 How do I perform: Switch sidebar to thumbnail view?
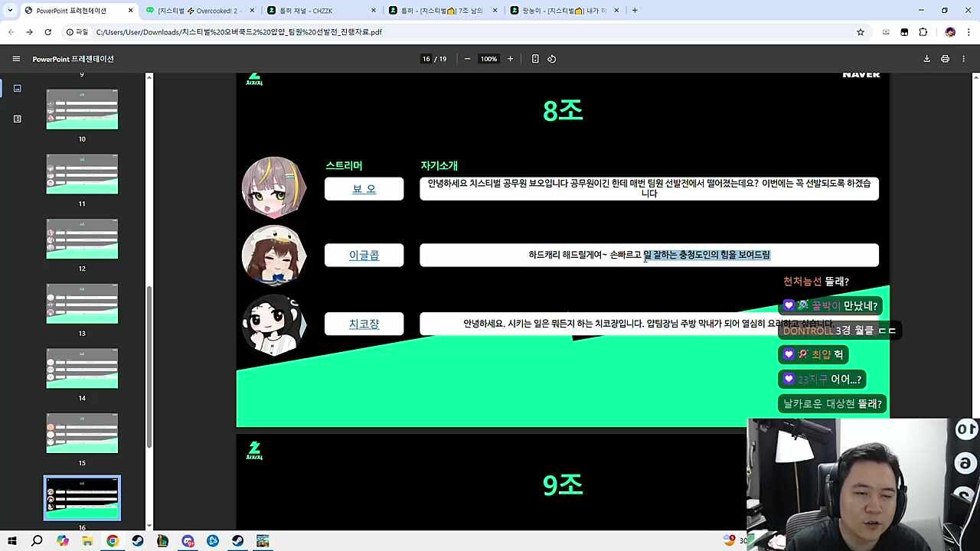[18, 89]
